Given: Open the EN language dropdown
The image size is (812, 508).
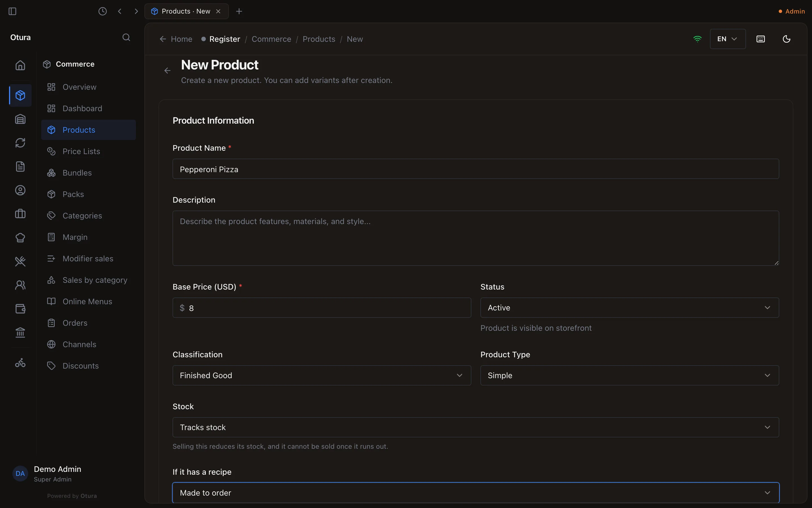Looking at the screenshot, I should pos(728,39).
